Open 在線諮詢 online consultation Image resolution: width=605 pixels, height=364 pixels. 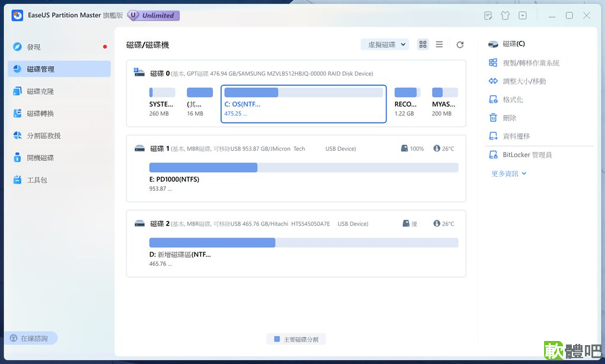click(x=31, y=338)
